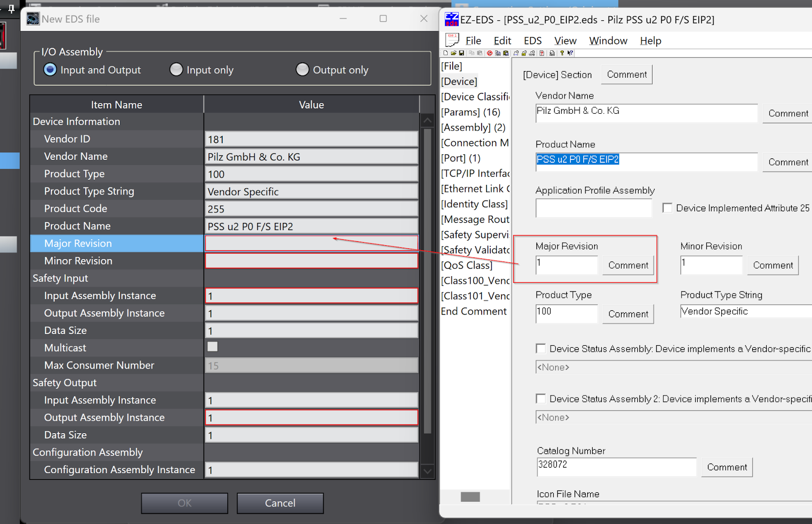Click the horizontal scrollbar thumb under section list

click(x=470, y=497)
